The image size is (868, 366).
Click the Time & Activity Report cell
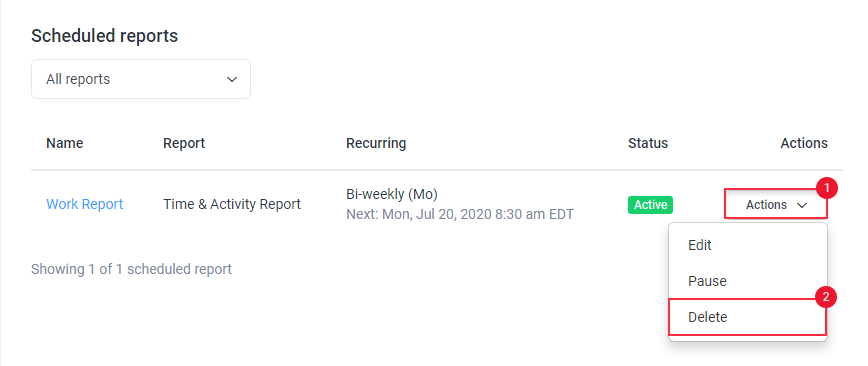(x=232, y=204)
